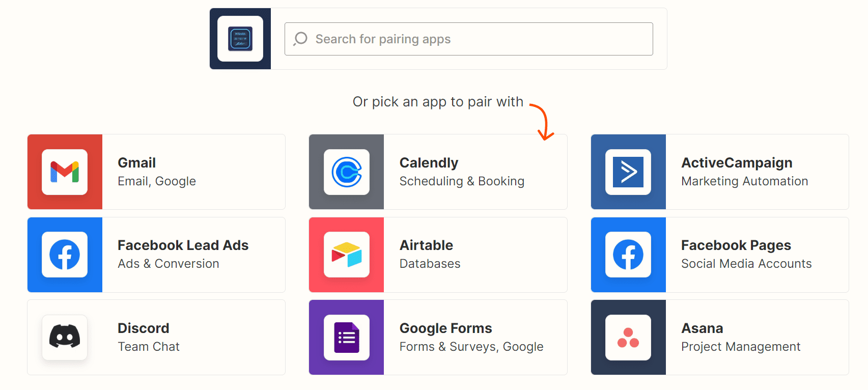Open Calendly Scheduling & Booking card

[x=438, y=172]
